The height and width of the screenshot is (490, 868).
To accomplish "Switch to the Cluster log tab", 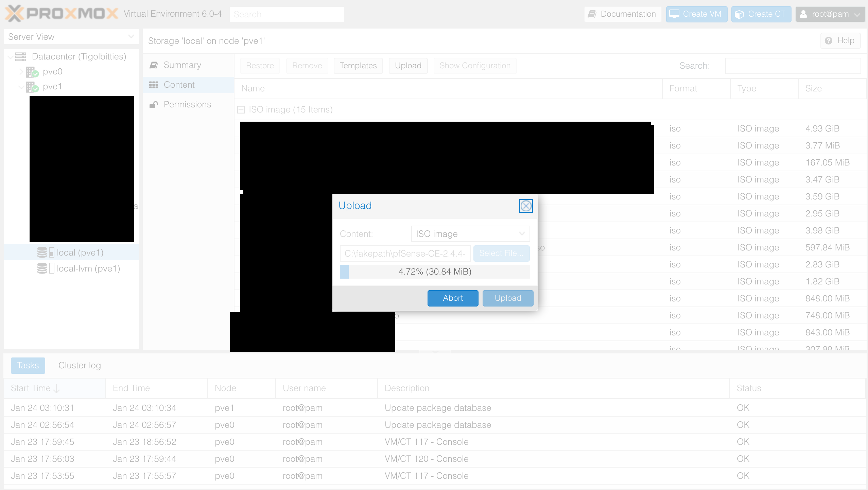I will (80, 365).
